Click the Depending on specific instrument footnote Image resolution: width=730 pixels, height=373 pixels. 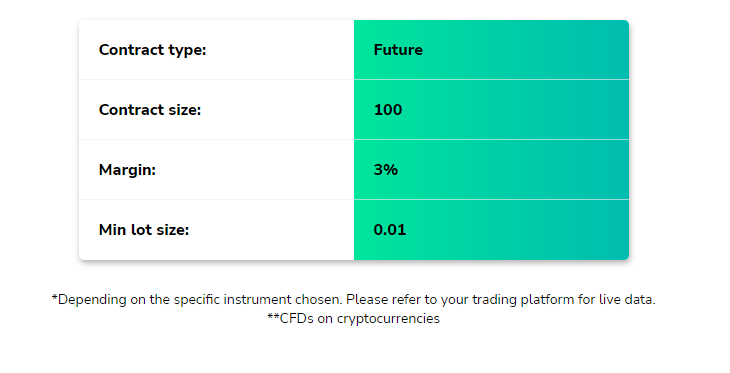pyautogui.click(x=353, y=299)
